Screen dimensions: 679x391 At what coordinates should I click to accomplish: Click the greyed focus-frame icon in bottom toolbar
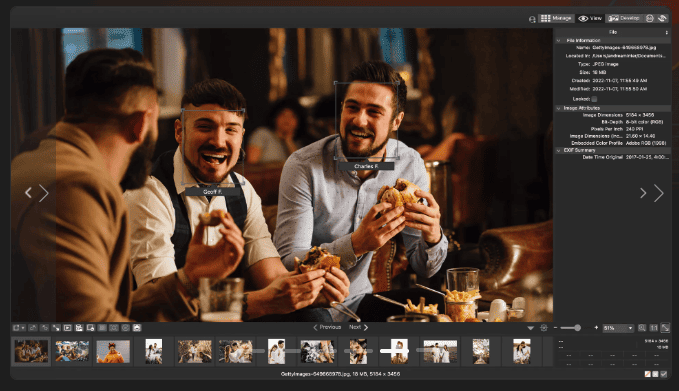tap(114, 328)
